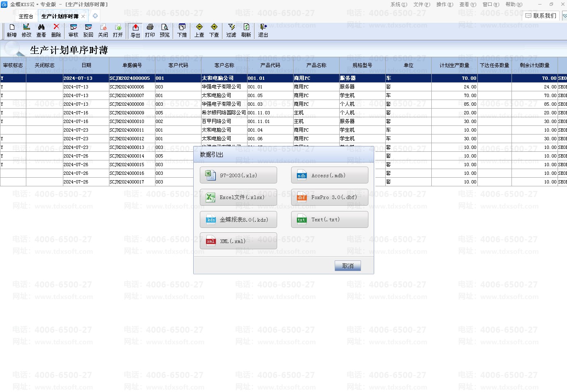Click the 客户代码 column header

(x=178, y=65)
